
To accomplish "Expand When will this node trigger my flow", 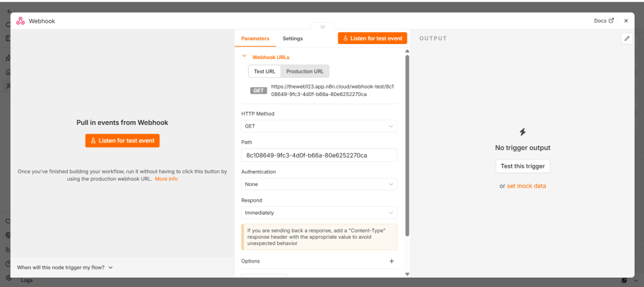I will coord(65,268).
